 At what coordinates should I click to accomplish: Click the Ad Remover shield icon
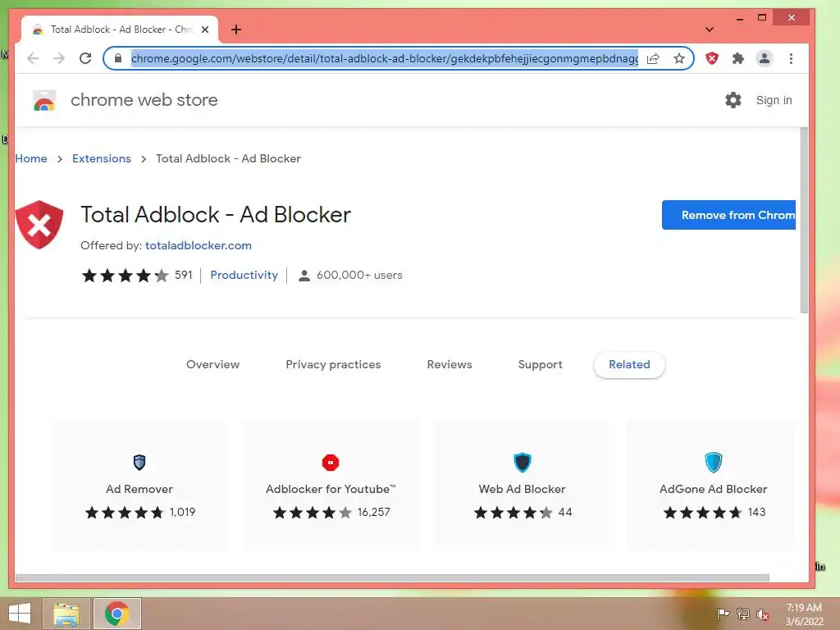point(139,462)
